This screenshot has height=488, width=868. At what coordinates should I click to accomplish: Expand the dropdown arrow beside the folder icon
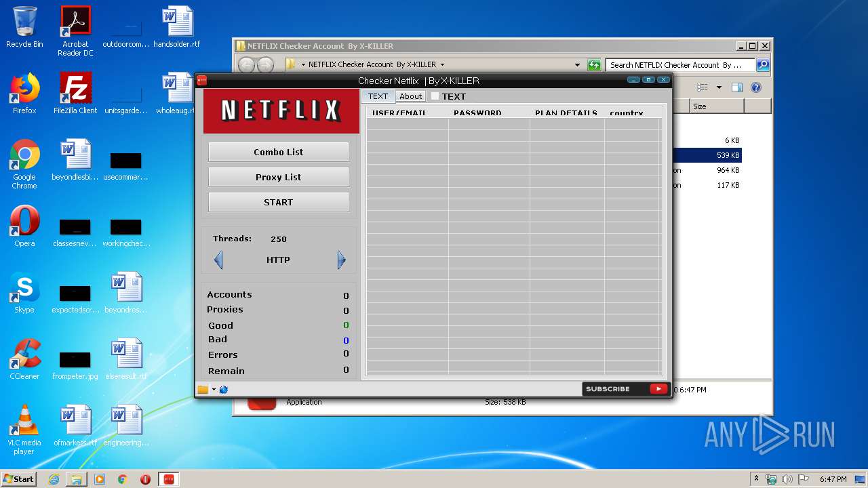click(214, 389)
